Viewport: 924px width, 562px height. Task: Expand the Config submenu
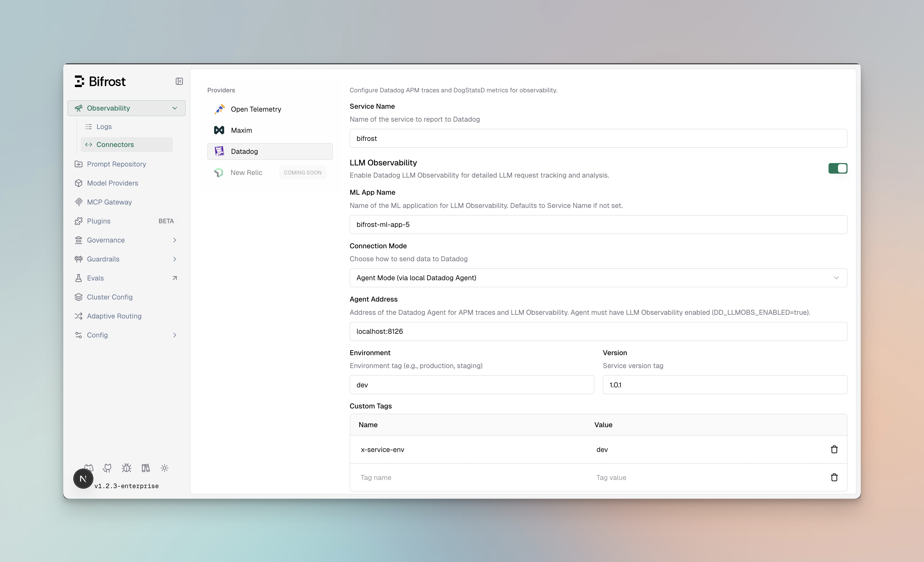174,335
